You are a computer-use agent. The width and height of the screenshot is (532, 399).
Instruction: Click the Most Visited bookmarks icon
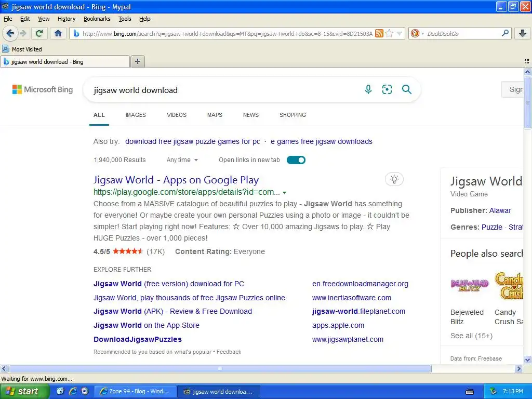[6, 49]
